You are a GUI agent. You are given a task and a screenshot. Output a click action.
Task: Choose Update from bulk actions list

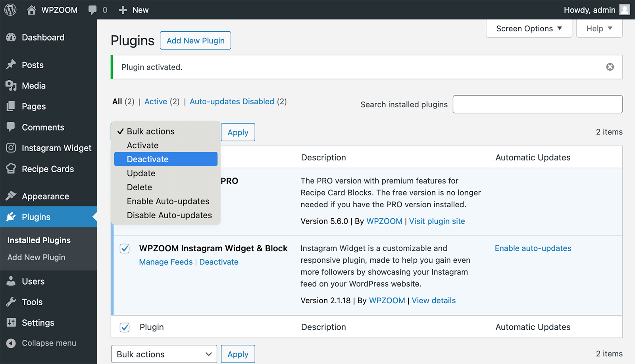(166, 173)
